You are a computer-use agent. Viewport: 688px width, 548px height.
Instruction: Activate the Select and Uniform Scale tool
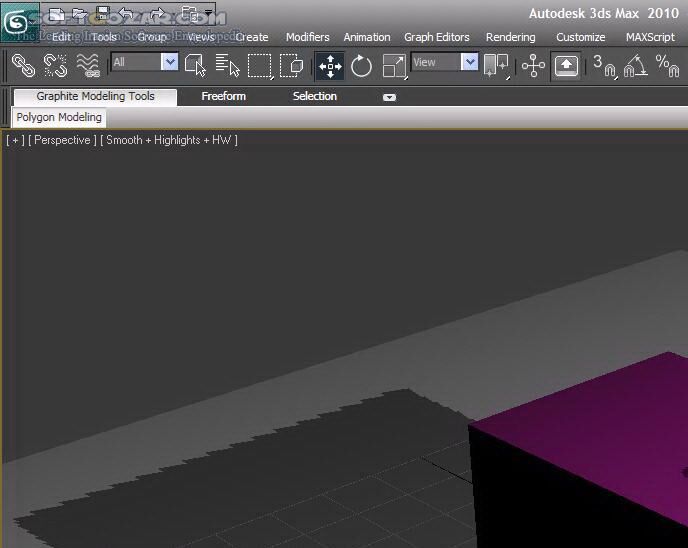pos(394,66)
